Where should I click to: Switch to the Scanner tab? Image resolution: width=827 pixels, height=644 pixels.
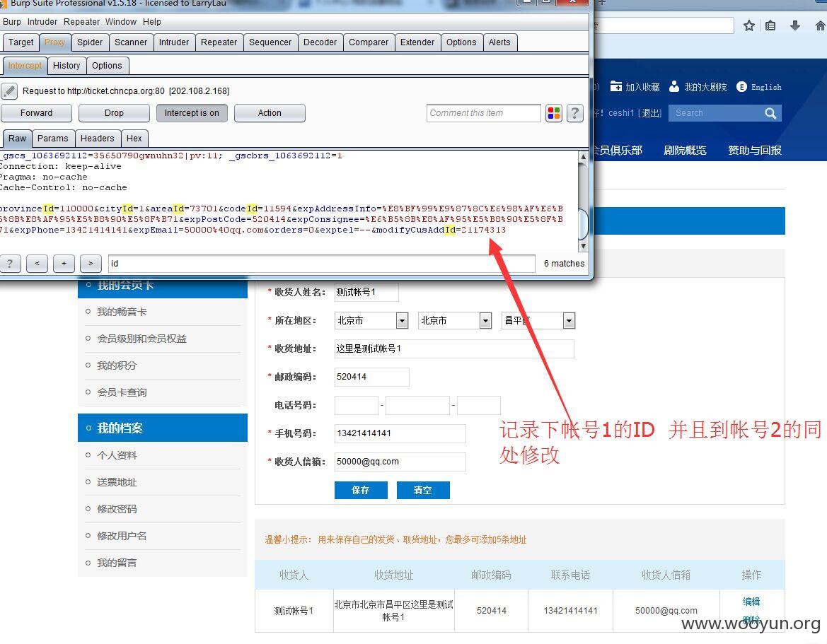coord(131,42)
